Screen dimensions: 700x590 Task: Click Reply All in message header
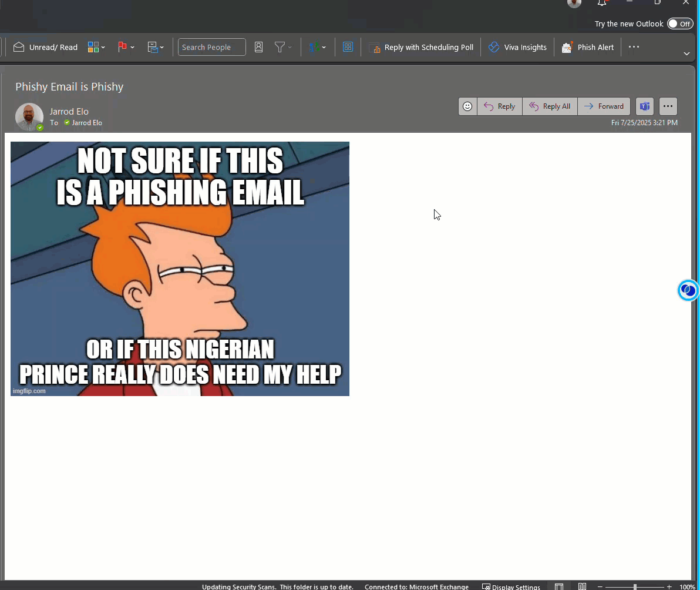tap(550, 106)
